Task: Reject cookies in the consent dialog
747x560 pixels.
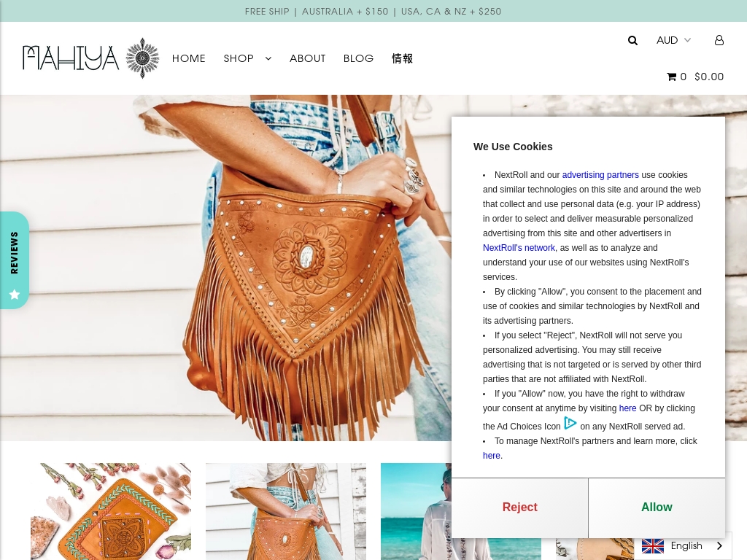Action: (x=519, y=507)
